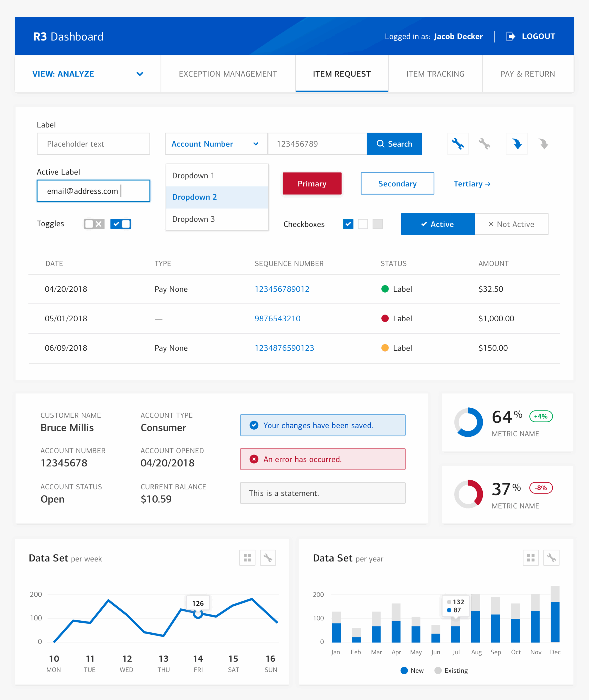Open wrench settings on per week chart
Image resolution: width=589 pixels, height=700 pixels.
click(268, 558)
